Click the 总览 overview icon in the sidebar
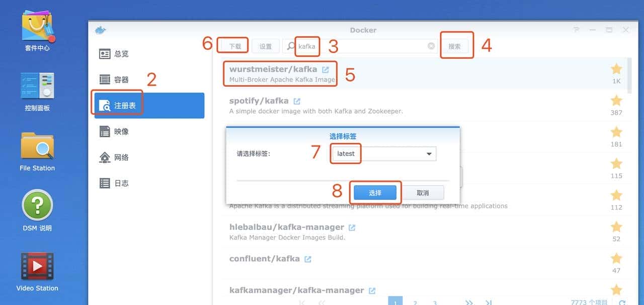The height and width of the screenshot is (305, 644). coord(105,54)
